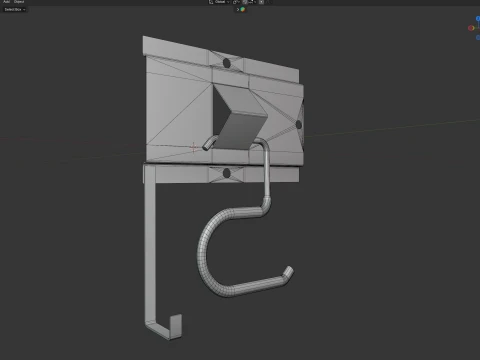This screenshot has width=480, height=360.
Task: Click the blue Z axis on navigation gizmo
Action: [478, 19]
